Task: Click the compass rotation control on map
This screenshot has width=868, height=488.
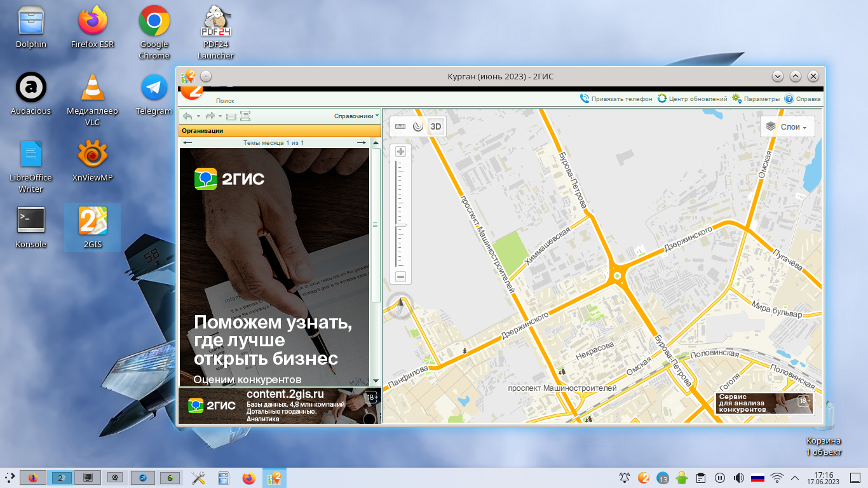Action: pyautogui.click(x=400, y=307)
